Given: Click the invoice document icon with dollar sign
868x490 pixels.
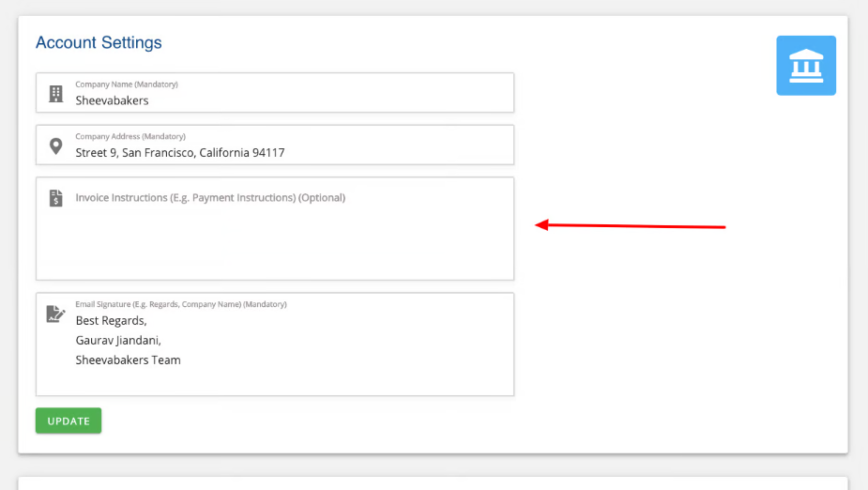Looking at the screenshot, I should tap(55, 198).
